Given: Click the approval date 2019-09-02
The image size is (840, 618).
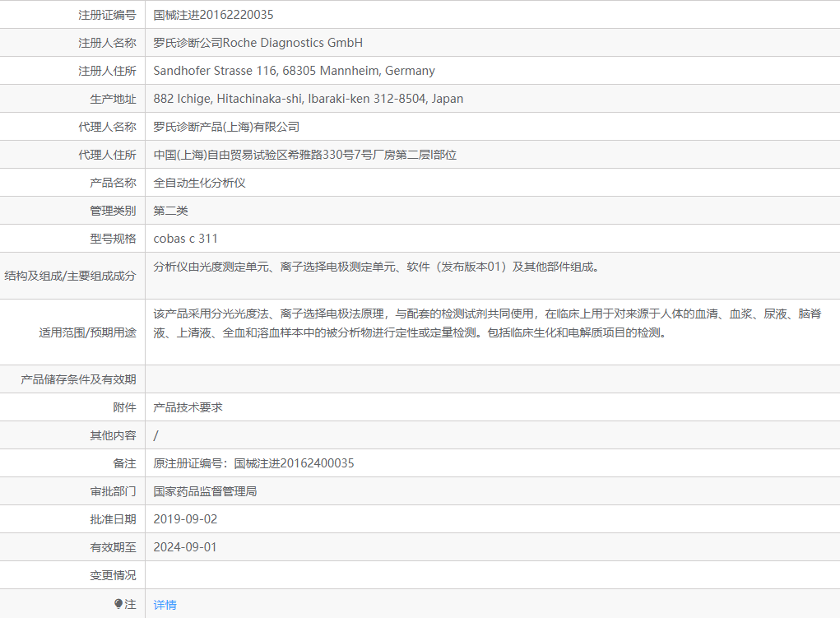Looking at the screenshot, I should point(185,519).
